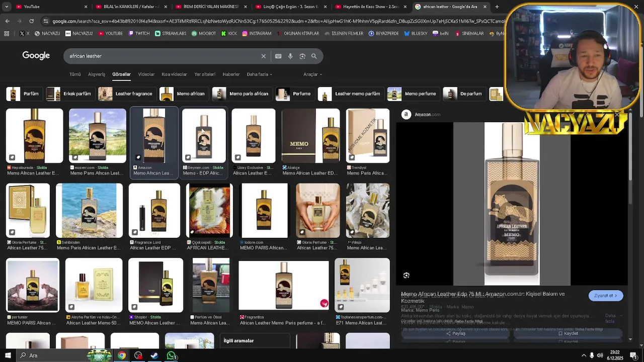The height and width of the screenshot is (362, 644).
Task: Open the BEYAZPERDE bookmark
Action: (383, 33)
